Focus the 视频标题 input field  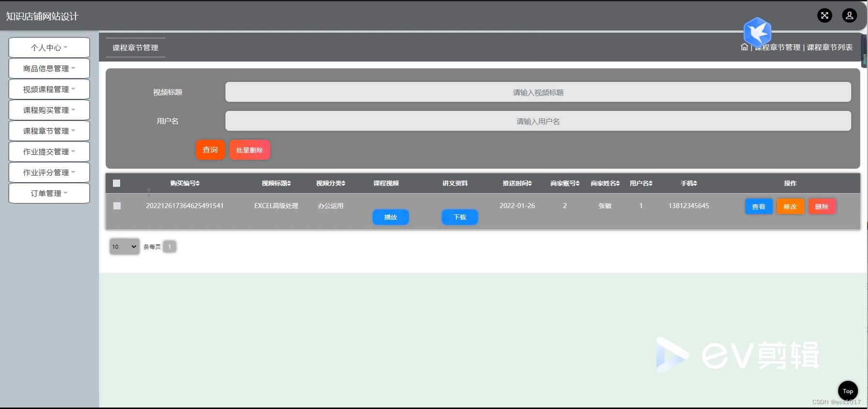(538, 92)
